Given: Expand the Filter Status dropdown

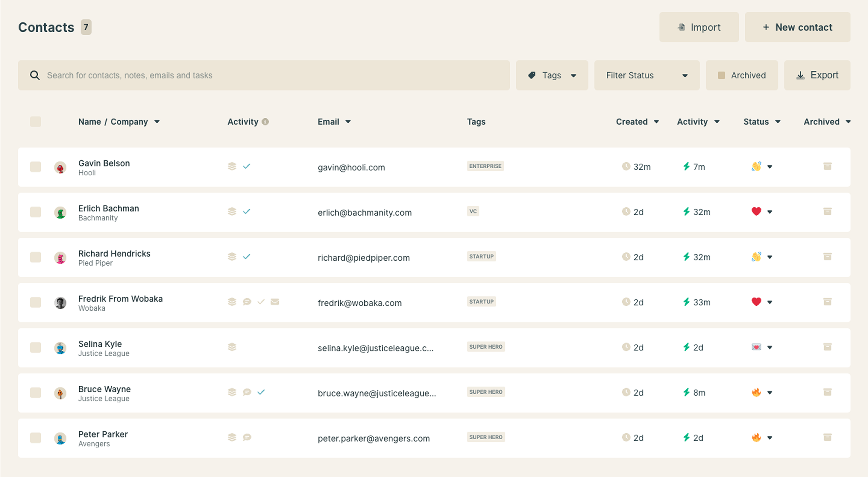Looking at the screenshot, I should [x=646, y=75].
